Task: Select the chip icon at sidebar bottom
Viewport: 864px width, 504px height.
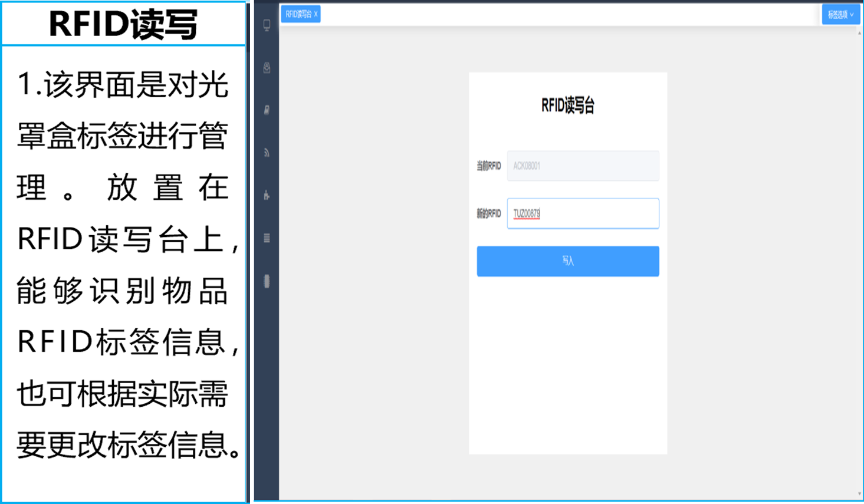Action: pyautogui.click(x=267, y=281)
